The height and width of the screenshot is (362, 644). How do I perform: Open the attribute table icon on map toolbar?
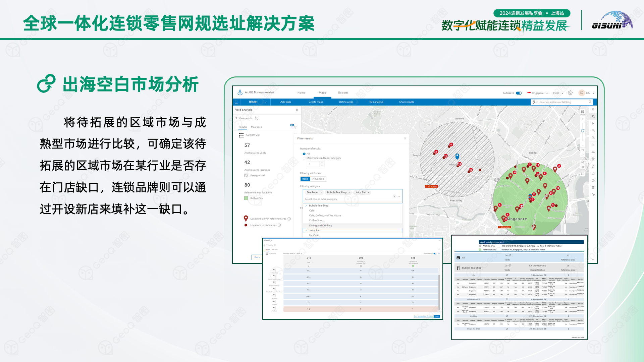click(x=593, y=188)
